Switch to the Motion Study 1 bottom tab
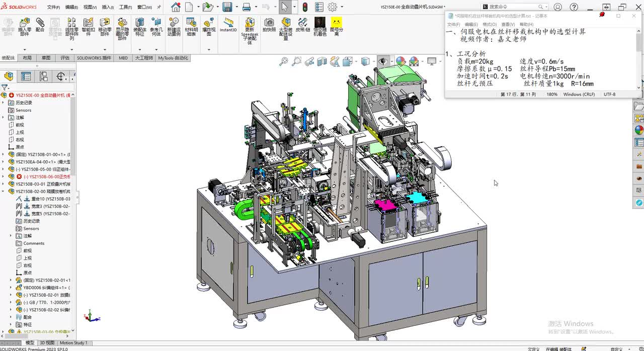Viewport: 644px width, 351px height. click(73, 343)
